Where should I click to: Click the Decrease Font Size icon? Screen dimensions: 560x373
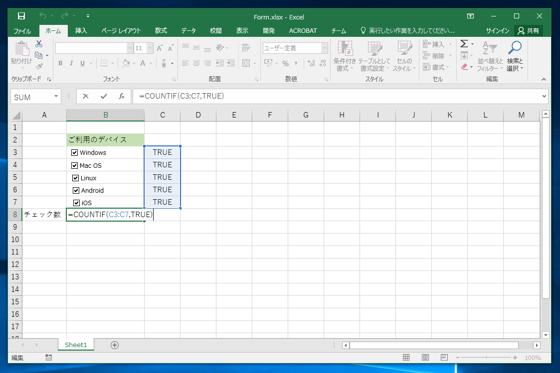coord(170,48)
